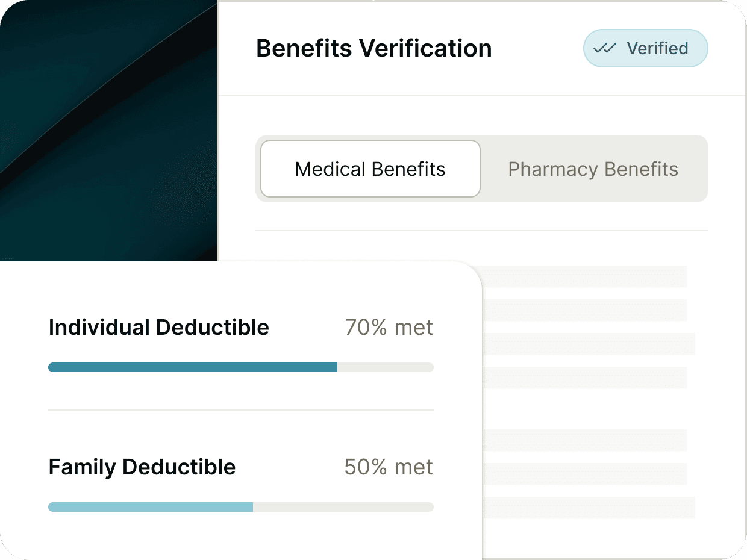Click the double-check icon in Verified badge

[604, 49]
